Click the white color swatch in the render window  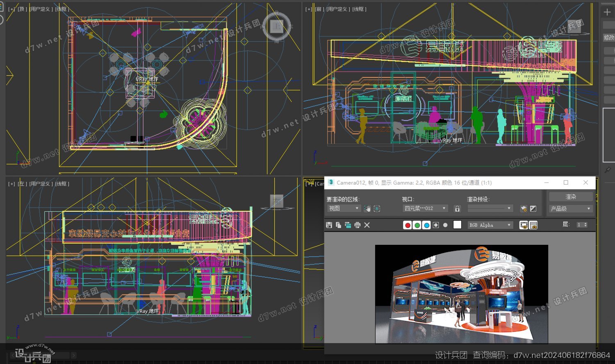[x=457, y=225]
